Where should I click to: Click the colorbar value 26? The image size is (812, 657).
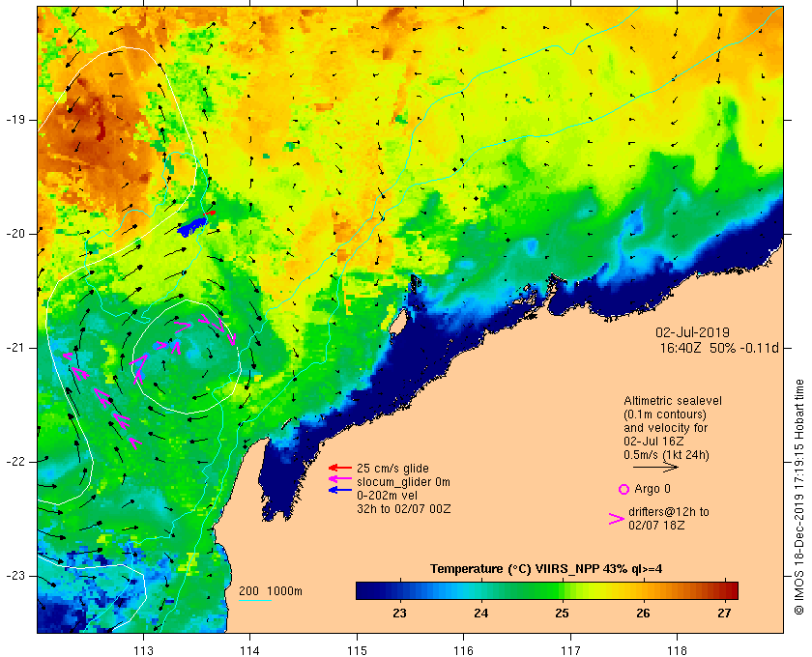point(643,613)
